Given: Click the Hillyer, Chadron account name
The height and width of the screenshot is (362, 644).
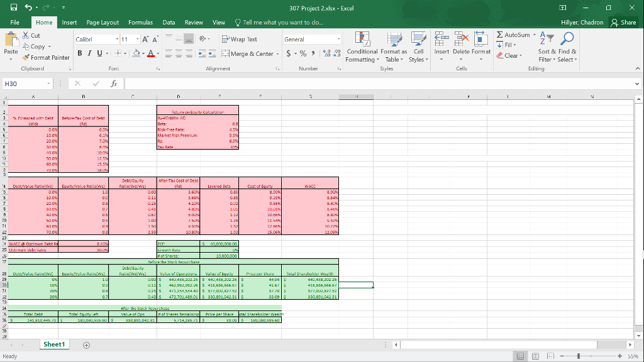Looking at the screenshot, I should click(x=582, y=23).
